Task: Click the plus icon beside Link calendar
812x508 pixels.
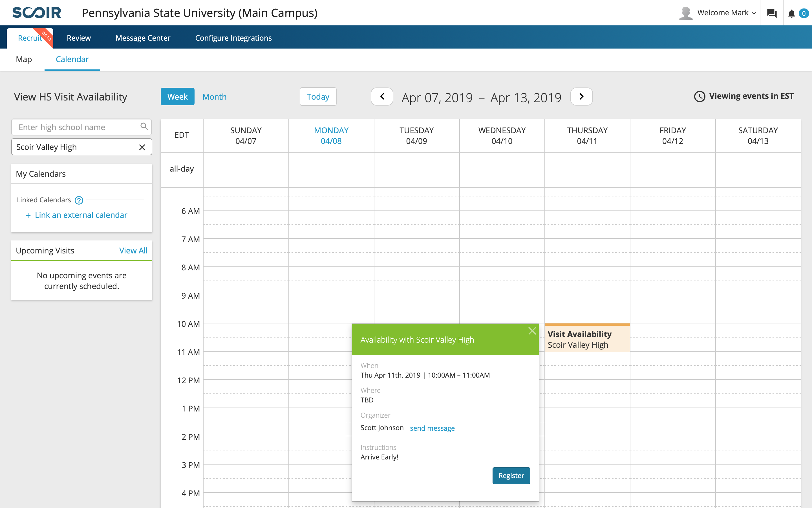Action: [28, 215]
